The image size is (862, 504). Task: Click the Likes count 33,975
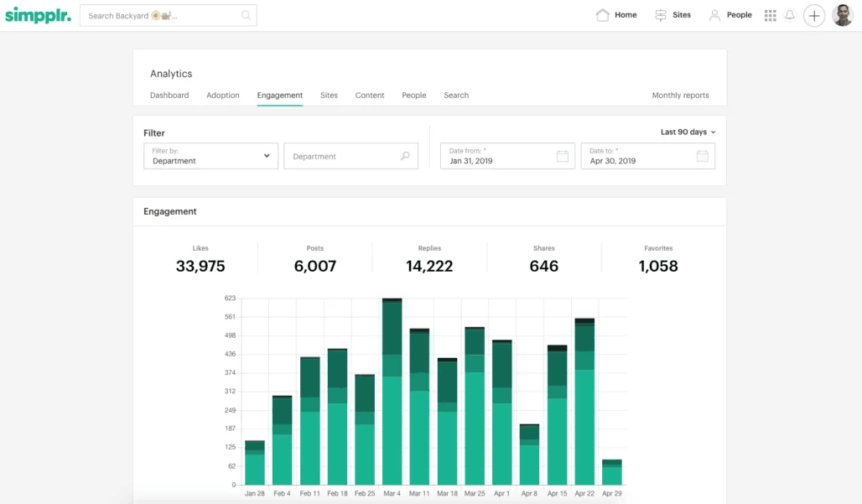pyautogui.click(x=200, y=266)
